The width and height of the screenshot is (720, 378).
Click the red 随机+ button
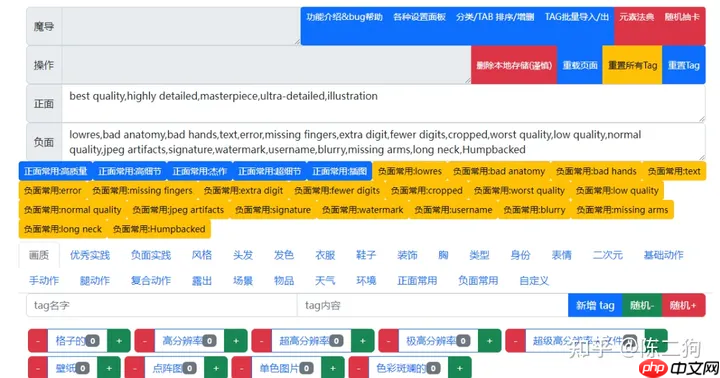[x=683, y=305]
